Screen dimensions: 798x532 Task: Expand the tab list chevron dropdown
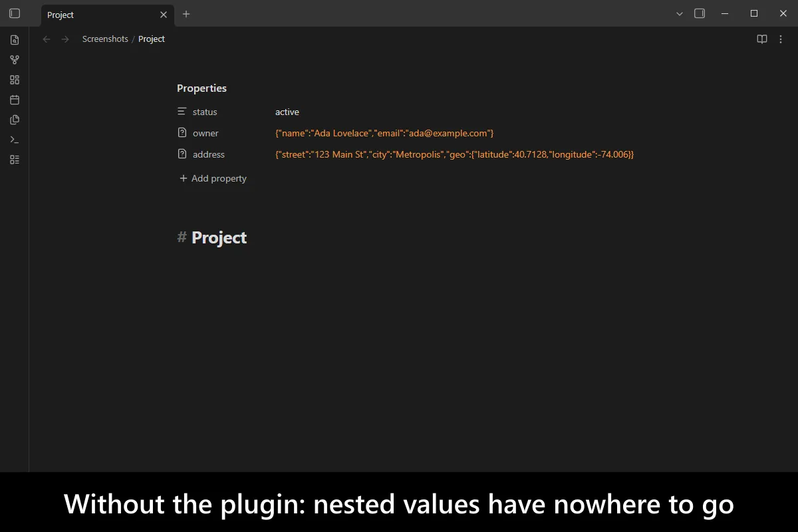(680, 14)
